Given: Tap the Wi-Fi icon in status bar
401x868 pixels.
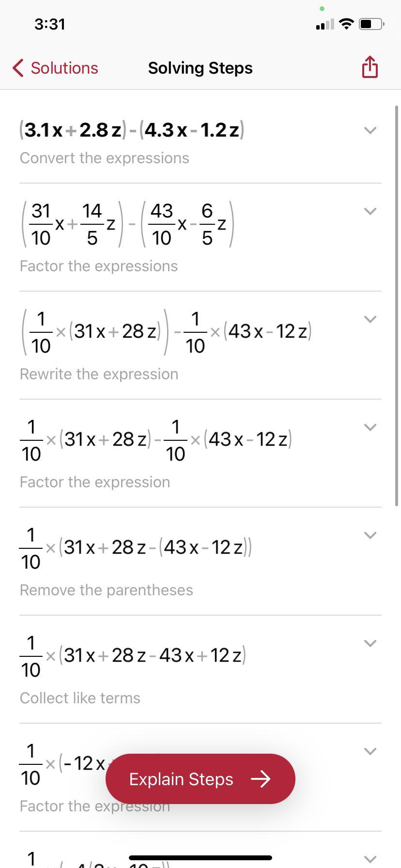Looking at the screenshot, I should (x=346, y=24).
